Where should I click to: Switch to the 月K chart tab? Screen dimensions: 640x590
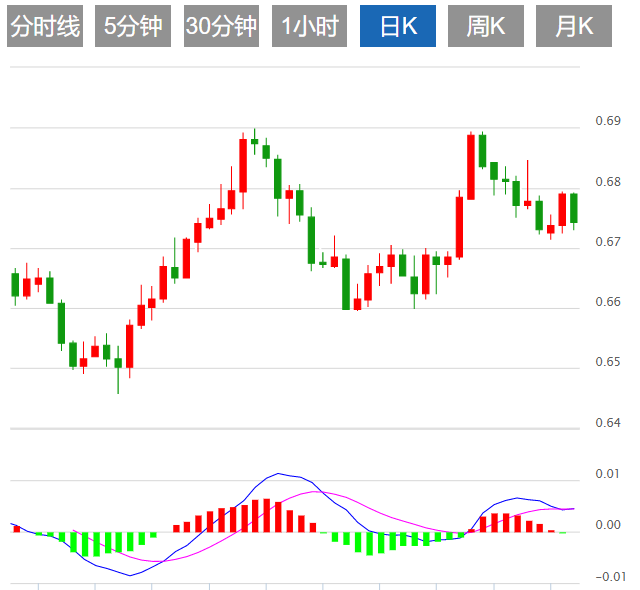[x=574, y=26]
